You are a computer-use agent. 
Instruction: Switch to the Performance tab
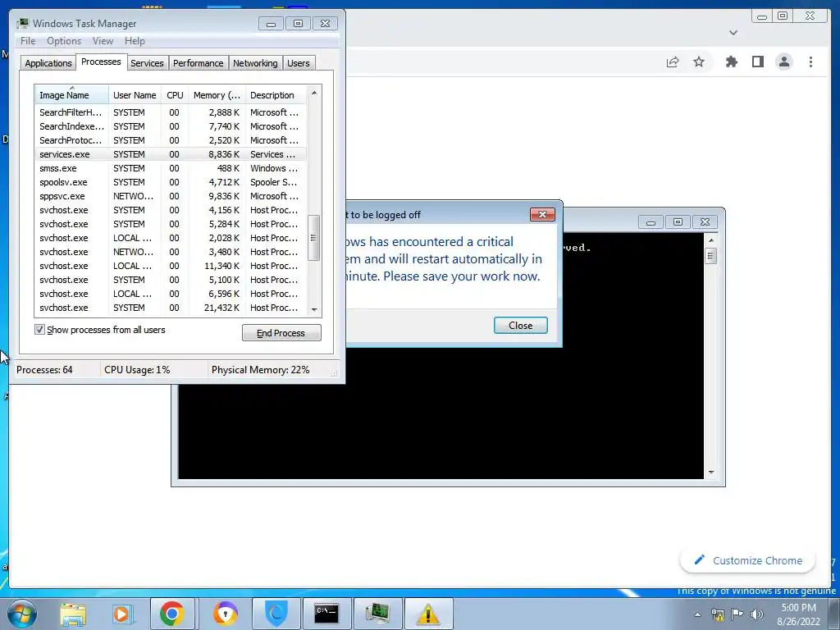pyautogui.click(x=198, y=63)
